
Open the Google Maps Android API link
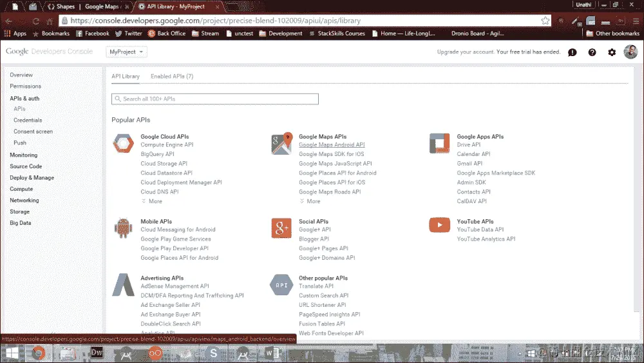pos(332,144)
